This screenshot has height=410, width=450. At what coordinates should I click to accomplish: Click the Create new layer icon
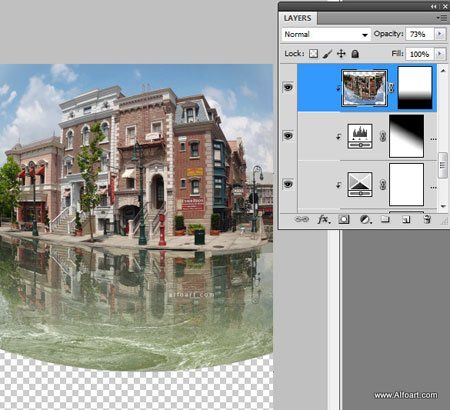406,219
